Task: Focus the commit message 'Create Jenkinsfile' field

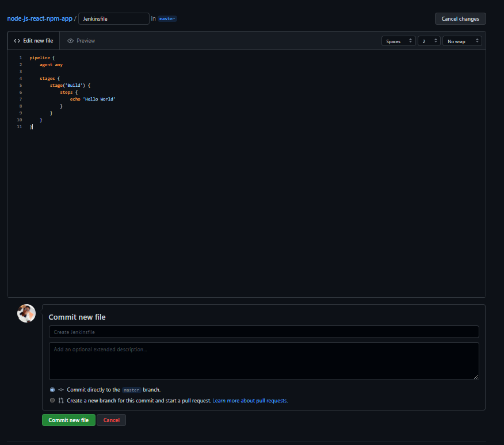Action: [264, 332]
